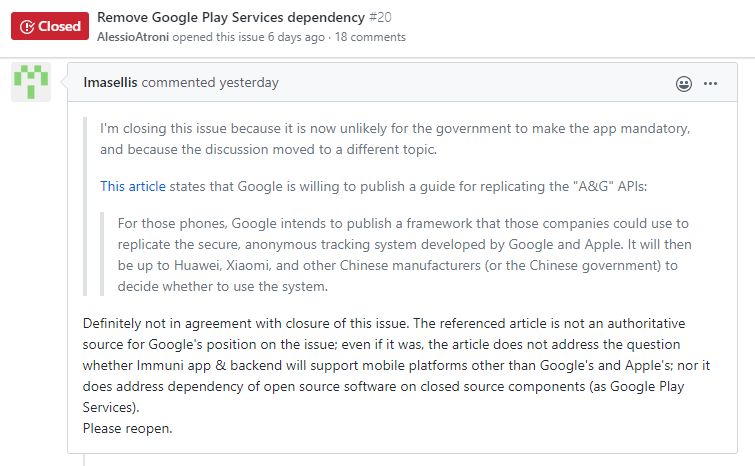Viewport: 755px width, 466px height.
Task: Click the word 'commented' in the header
Action: 178,82
